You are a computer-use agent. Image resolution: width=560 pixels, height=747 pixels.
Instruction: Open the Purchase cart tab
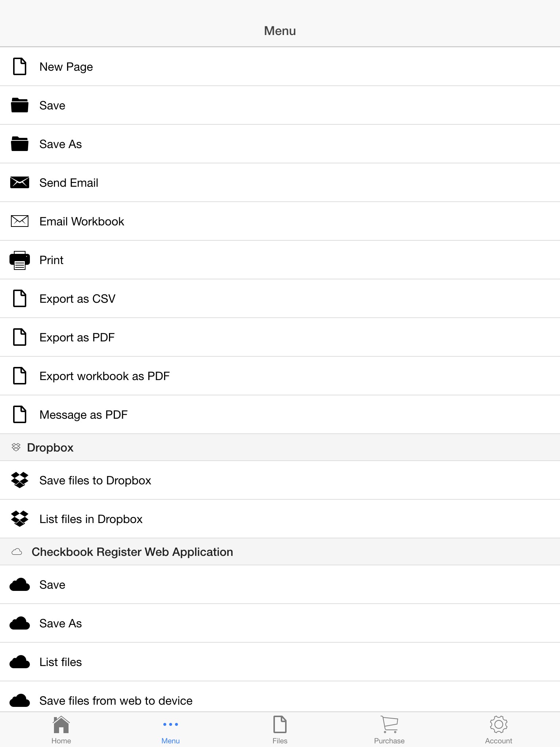click(x=389, y=730)
